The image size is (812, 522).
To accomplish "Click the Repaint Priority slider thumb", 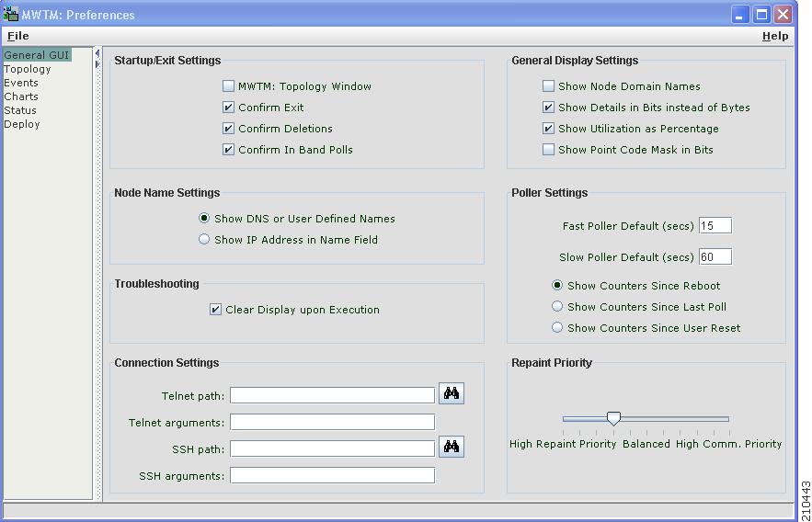I will tap(613, 418).
